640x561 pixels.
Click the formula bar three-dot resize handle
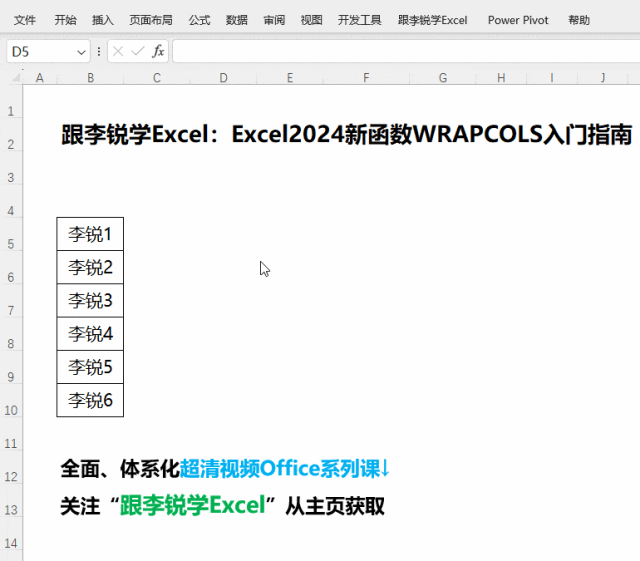99,51
